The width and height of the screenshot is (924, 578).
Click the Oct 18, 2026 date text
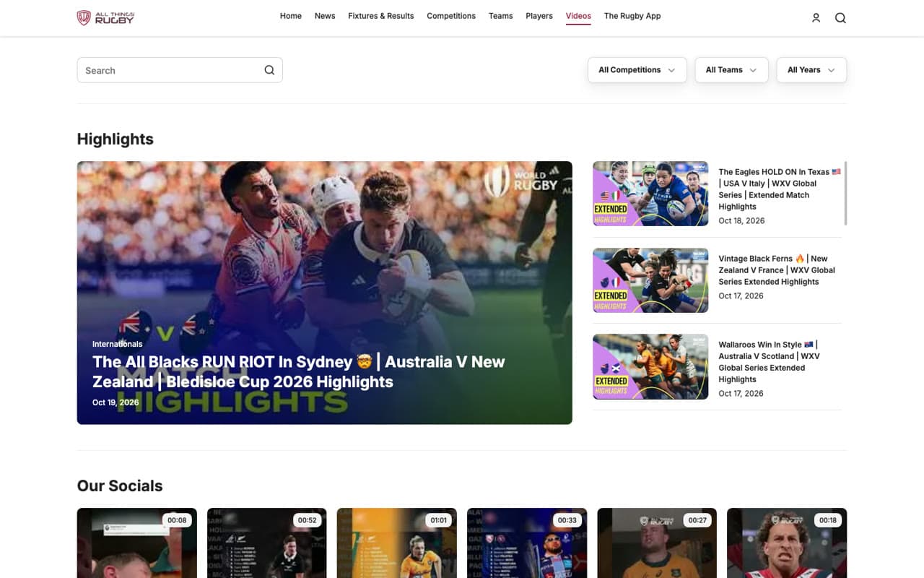(741, 221)
